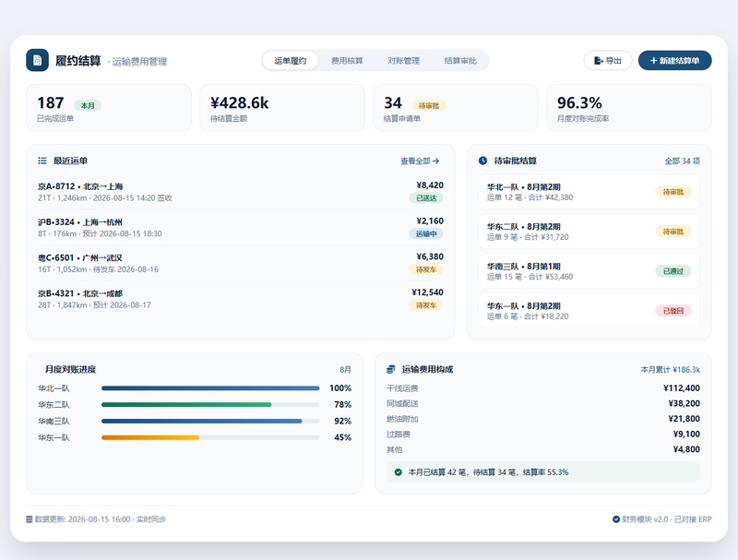Viewport: 738px width, 560px height.
Task: Click the 履约结算 document logo icon
Action: [x=37, y=60]
